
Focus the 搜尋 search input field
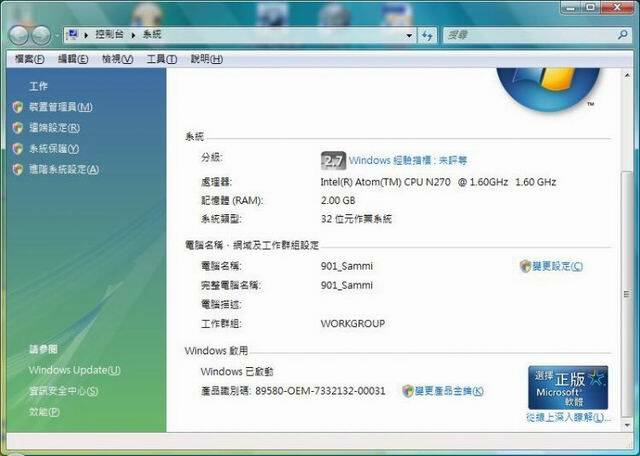[529, 36]
